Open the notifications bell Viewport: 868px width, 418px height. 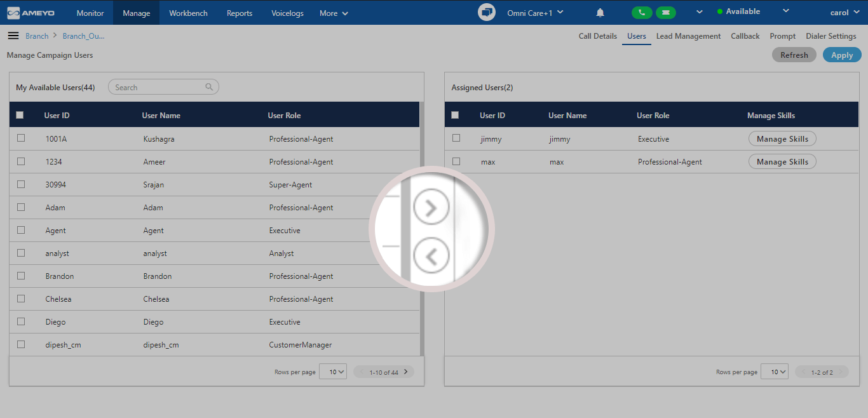pyautogui.click(x=600, y=13)
